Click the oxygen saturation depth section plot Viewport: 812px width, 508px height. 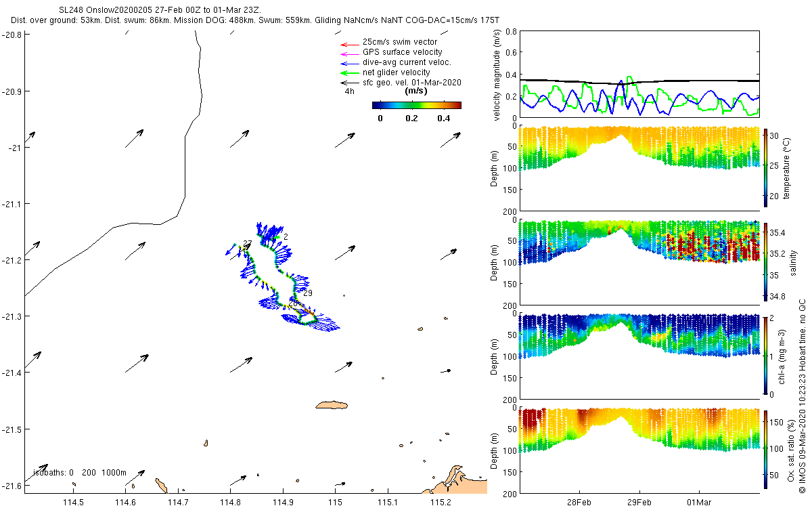639,451
